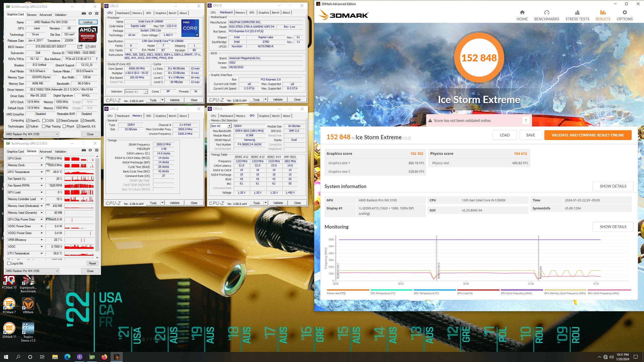Open File Explorer from the taskbar
This screenshot has height=362, width=644.
pos(55,357)
